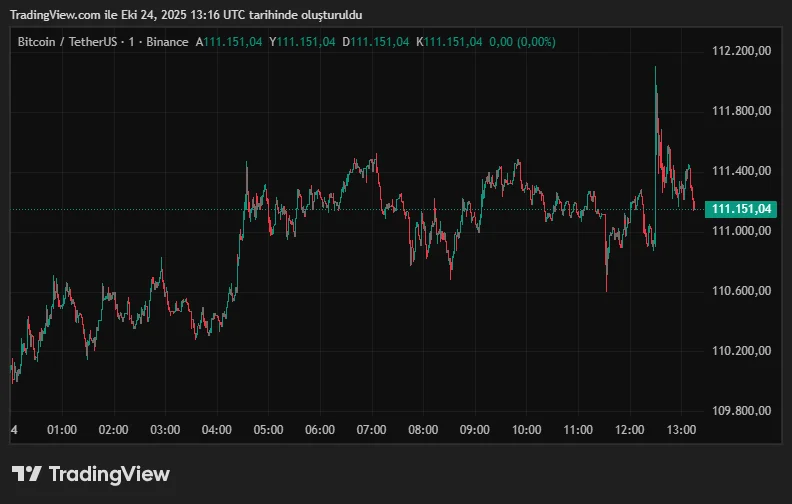This screenshot has height=504, width=792.
Task: Click the TradingView wordmark text
Action: point(109,474)
